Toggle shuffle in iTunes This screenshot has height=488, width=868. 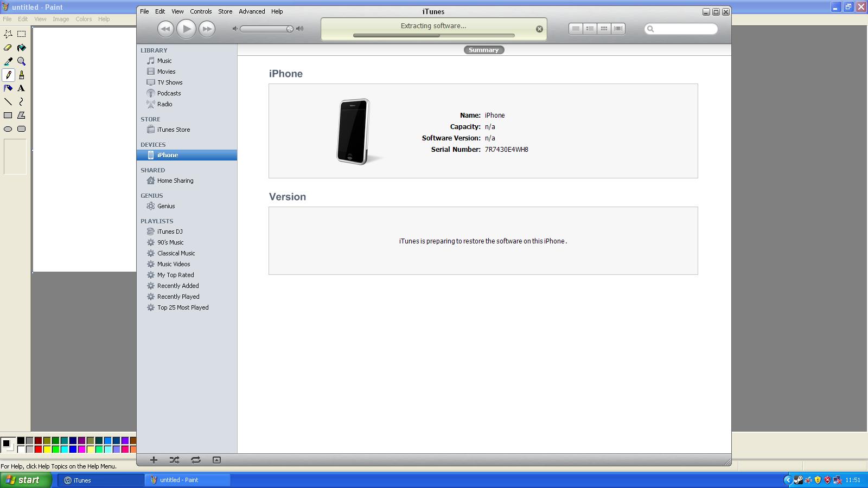[174, 460]
